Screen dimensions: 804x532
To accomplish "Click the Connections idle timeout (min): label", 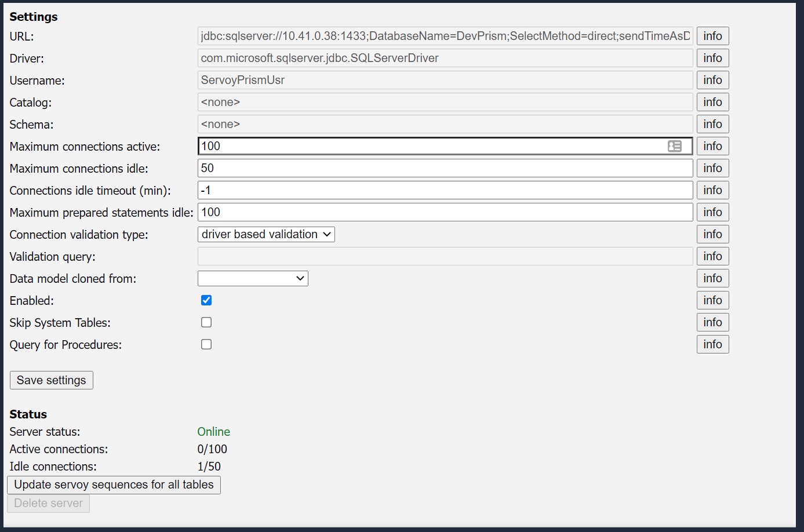I will pyautogui.click(x=90, y=191).
